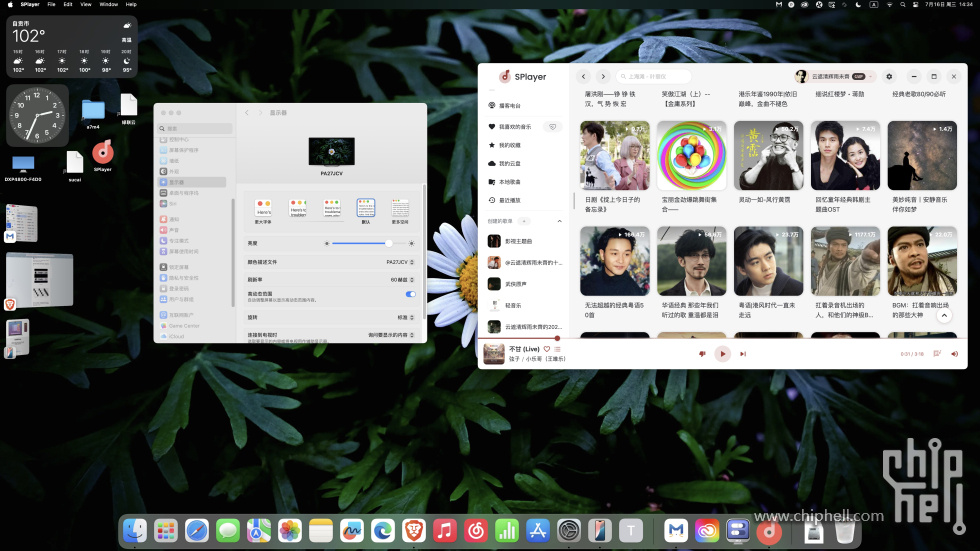
Task: Go back in SPlayer navigation
Action: tap(583, 76)
